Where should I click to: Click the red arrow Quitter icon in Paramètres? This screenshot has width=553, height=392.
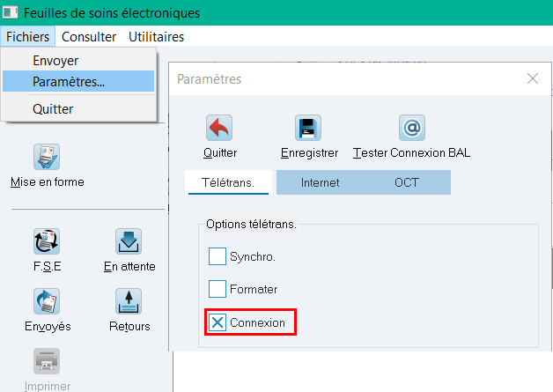[x=219, y=128]
